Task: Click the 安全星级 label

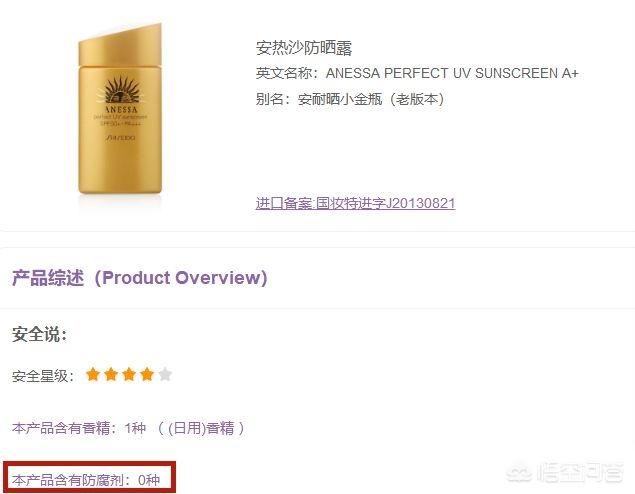Action: click(x=43, y=376)
